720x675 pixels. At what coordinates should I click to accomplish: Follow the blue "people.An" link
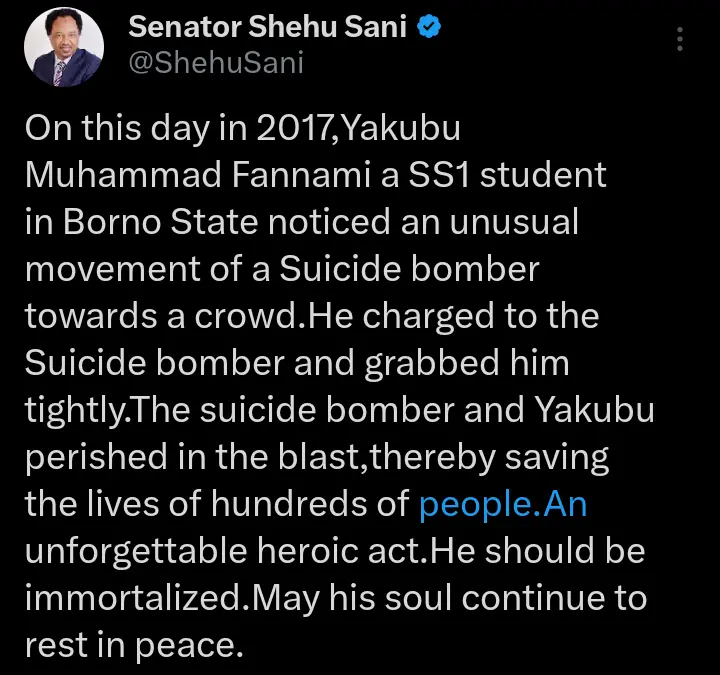503,505
